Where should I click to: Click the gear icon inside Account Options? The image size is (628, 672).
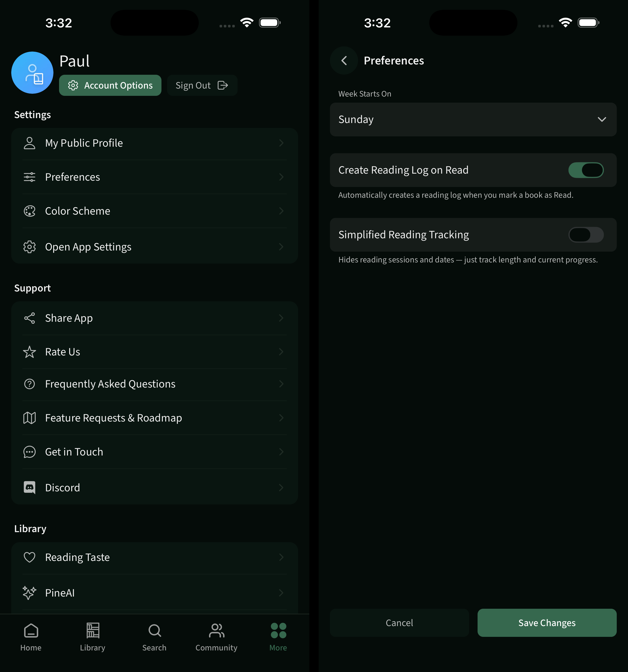[73, 85]
